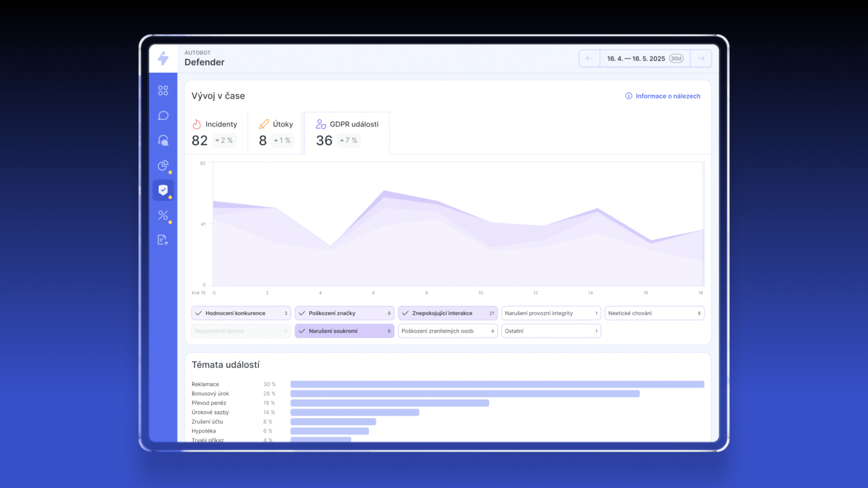This screenshot has width=868, height=488.
Task: Open the 16. 4. — 16. 5. 2025 date picker
Action: point(644,58)
